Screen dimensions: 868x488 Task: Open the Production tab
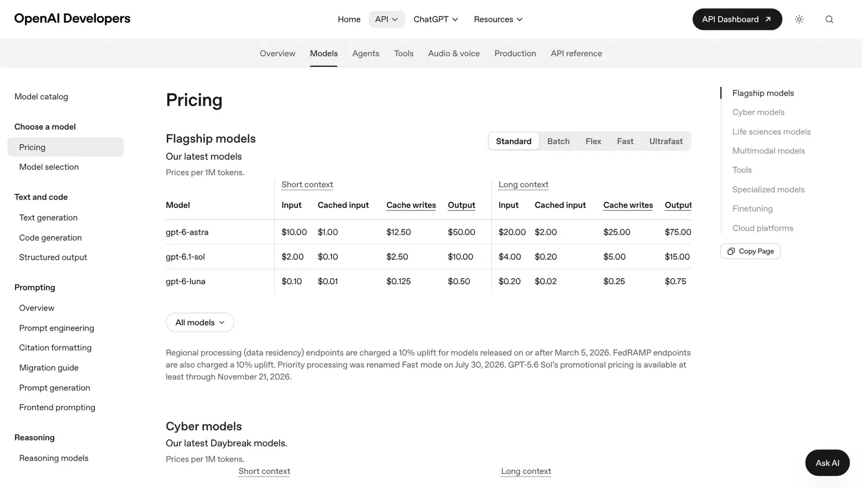515,53
